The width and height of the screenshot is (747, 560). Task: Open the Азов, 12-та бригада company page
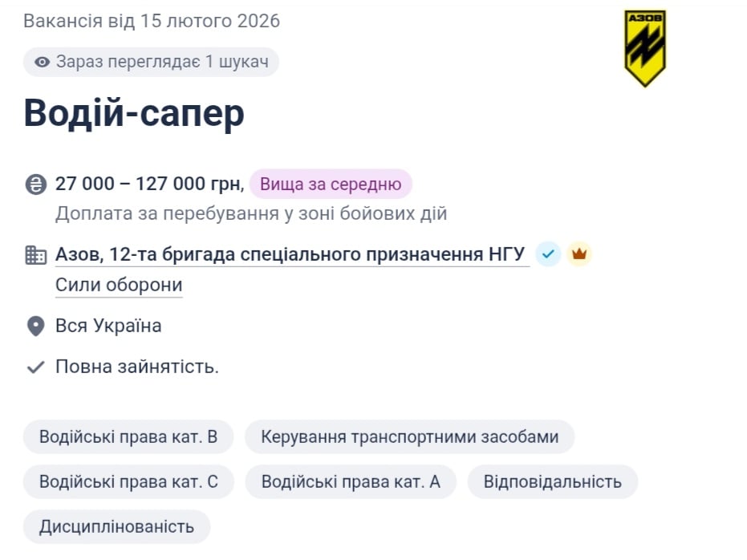point(289,254)
